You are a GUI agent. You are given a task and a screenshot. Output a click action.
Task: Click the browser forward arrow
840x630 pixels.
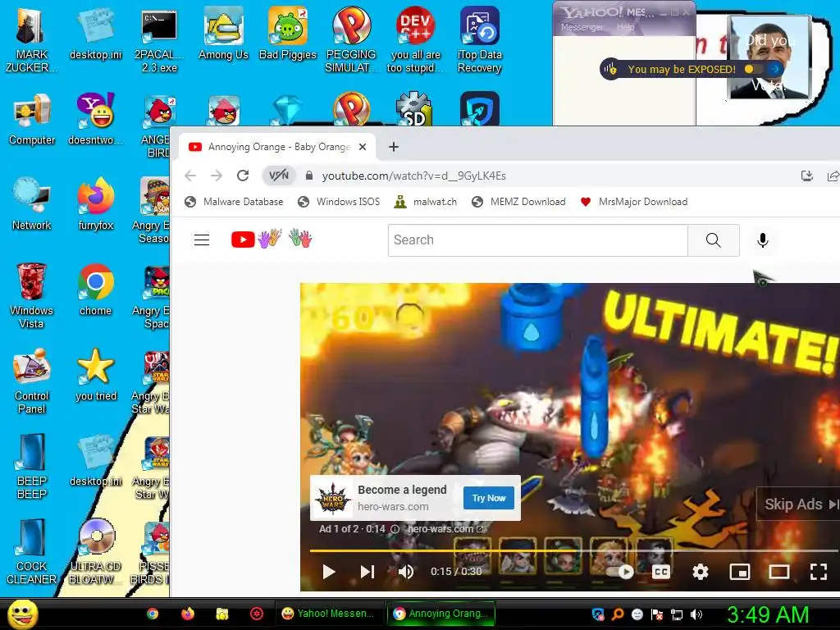tap(217, 176)
